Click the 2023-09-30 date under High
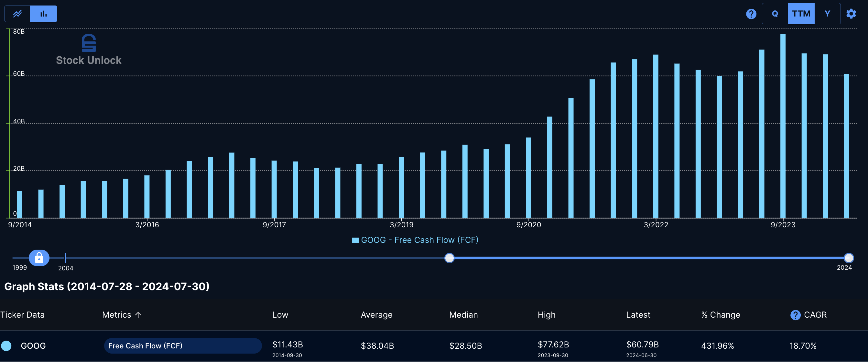The height and width of the screenshot is (362, 868). pyautogui.click(x=553, y=355)
